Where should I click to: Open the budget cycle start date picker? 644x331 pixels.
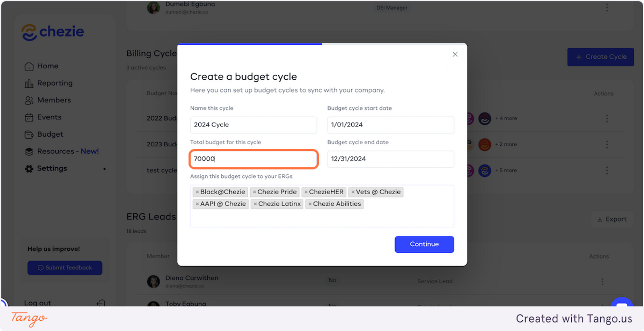(x=390, y=125)
